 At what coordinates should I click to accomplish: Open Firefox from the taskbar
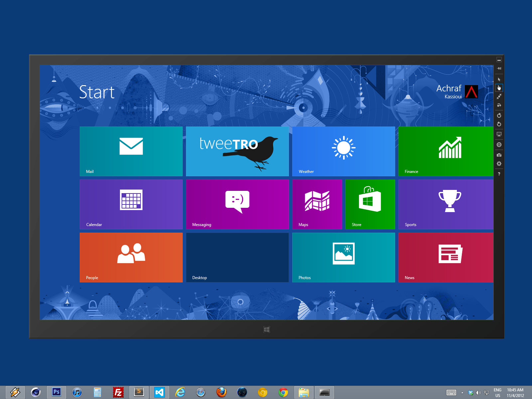click(x=221, y=392)
